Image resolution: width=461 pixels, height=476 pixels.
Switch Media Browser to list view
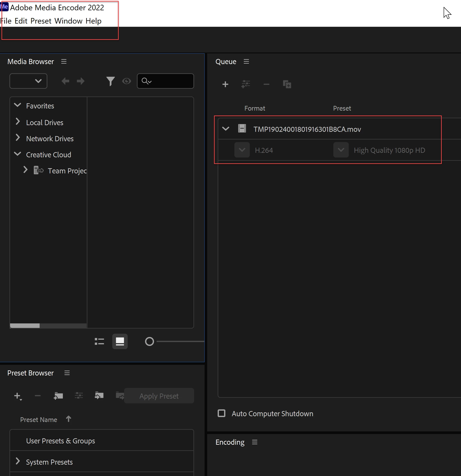click(x=99, y=341)
